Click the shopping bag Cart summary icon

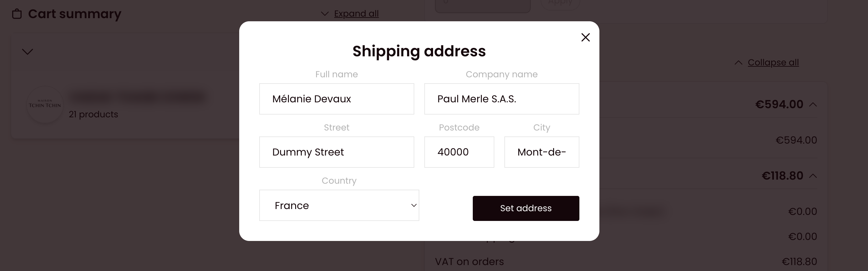17,14
